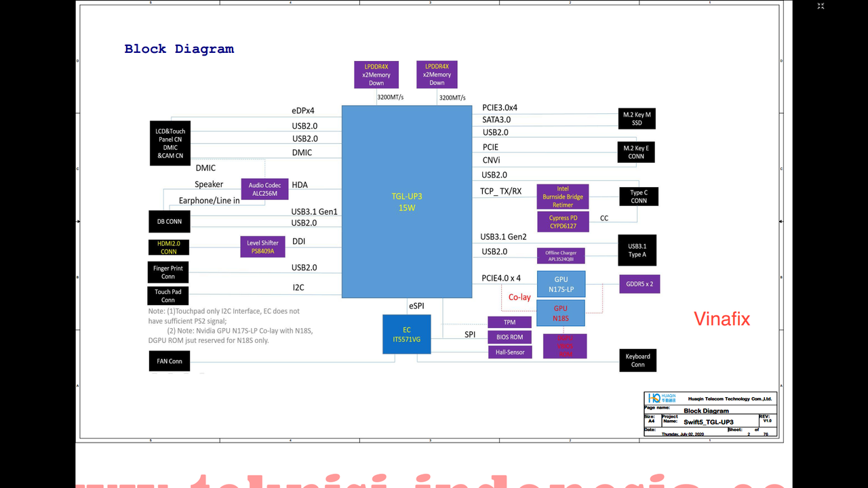The height and width of the screenshot is (488, 868).
Task: Select the right LPDDR4X x2Memory Down block
Action: tap(437, 75)
